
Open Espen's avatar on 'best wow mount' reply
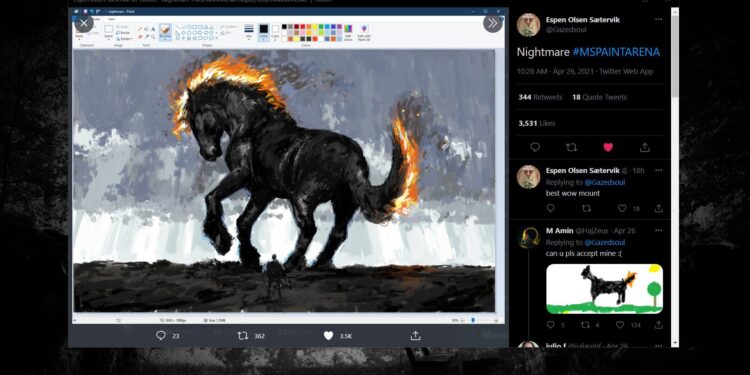click(x=528, y=176)
